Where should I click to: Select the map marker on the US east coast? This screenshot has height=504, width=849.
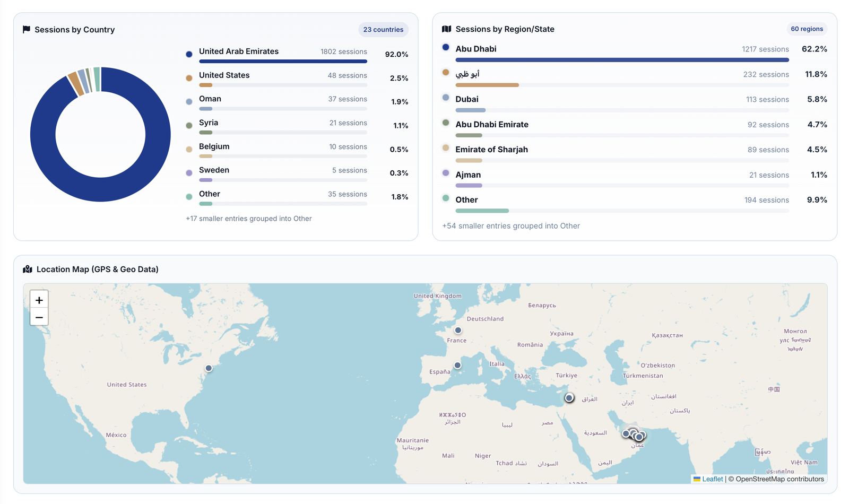pos(209,368)
